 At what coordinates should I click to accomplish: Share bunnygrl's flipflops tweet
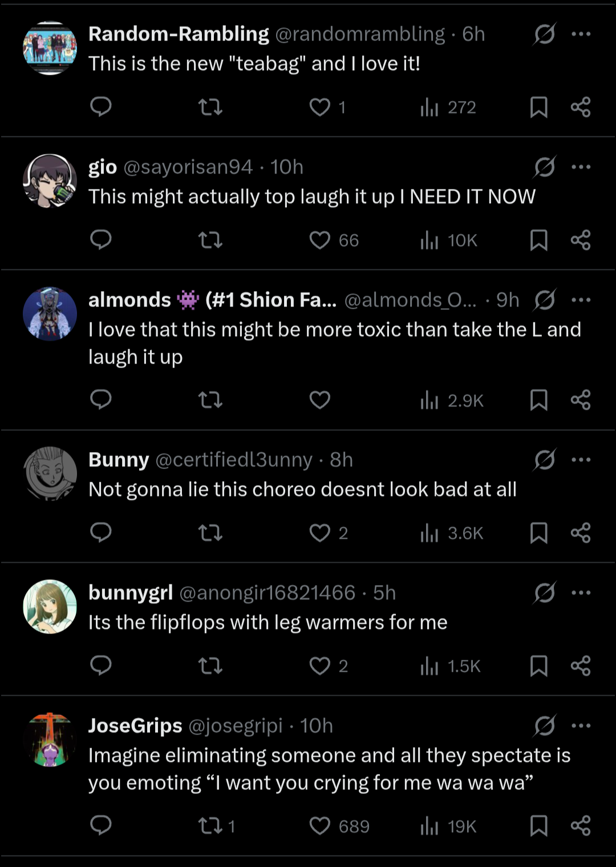(x=581, y=666)
